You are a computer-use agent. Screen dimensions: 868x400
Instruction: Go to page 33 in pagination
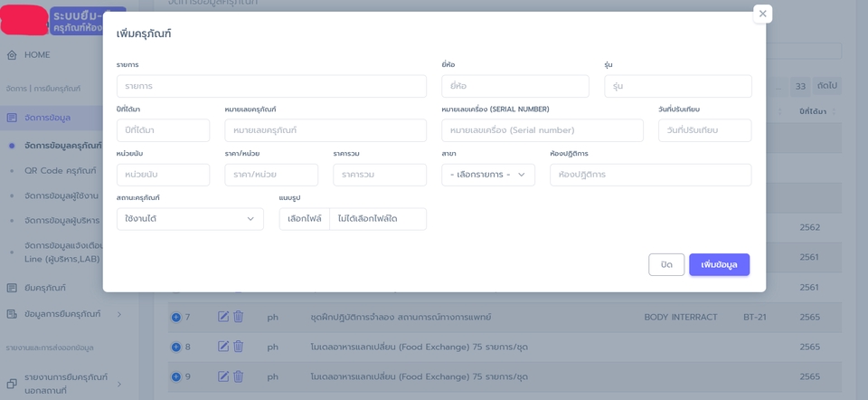[x=800, y=87]
